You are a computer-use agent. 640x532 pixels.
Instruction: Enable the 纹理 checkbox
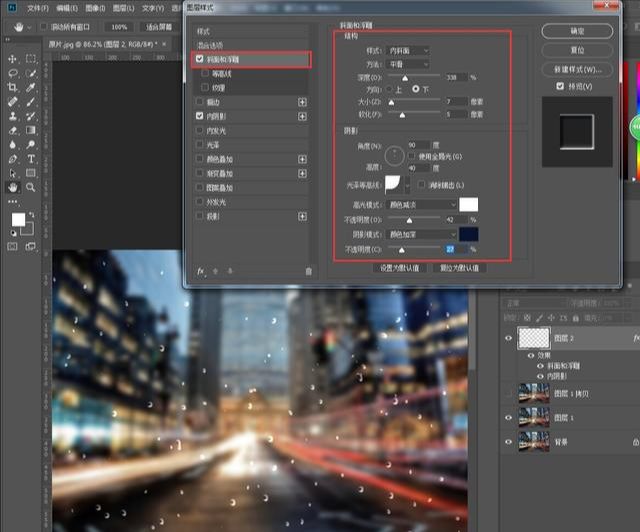pos(205,87)
